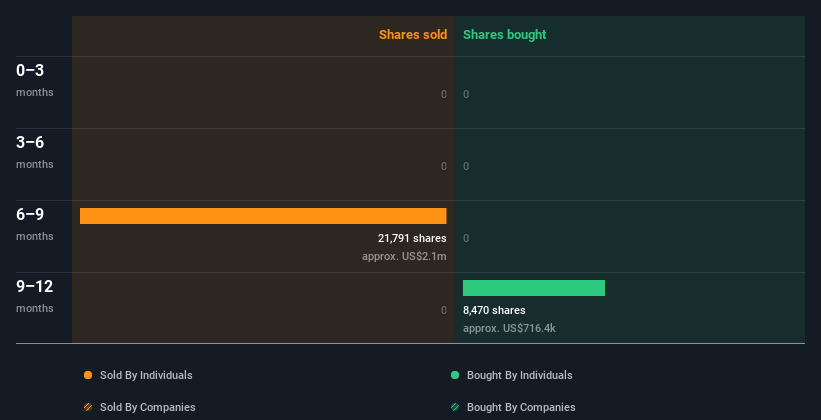The height and width of the screenshot is (420, 821).
Task: Click the approx. US$716.4k amount
Action: [509, 328]
